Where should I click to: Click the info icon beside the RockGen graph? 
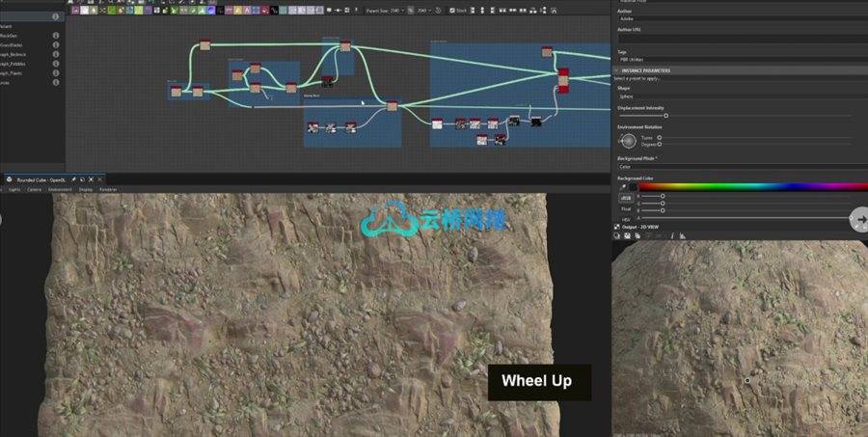pos(55,35)
